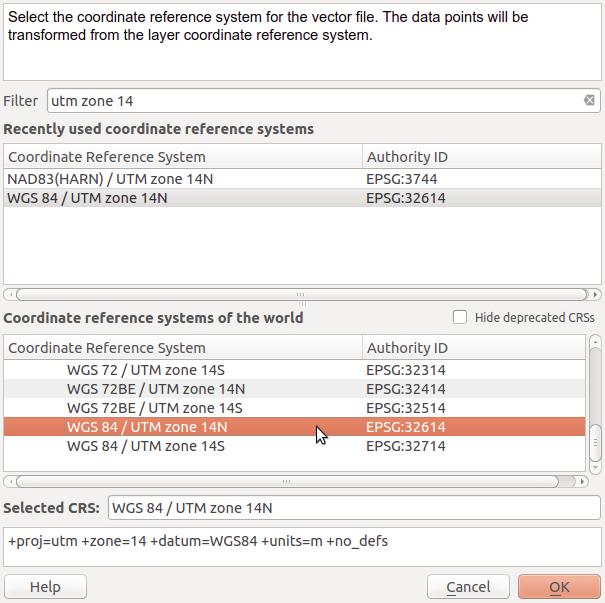Confirm selection with OK button

pyautogui.click(x=559, y=587)
